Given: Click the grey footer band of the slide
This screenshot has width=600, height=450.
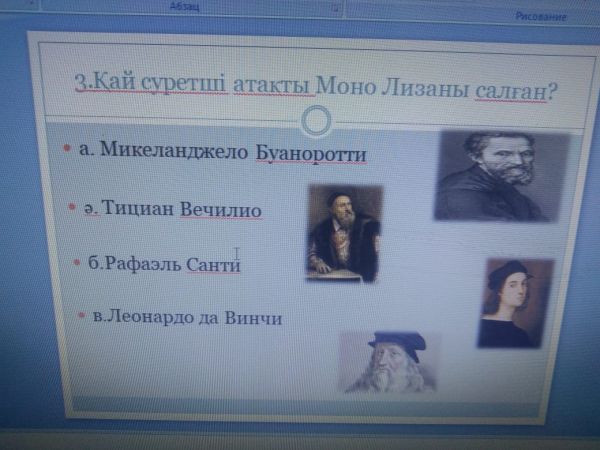Looking at the screenshot, I should [x=300, y=405].
